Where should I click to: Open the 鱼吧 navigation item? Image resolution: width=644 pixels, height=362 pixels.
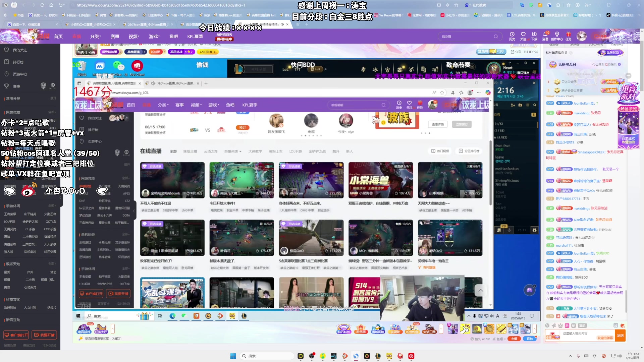[174, 37]
